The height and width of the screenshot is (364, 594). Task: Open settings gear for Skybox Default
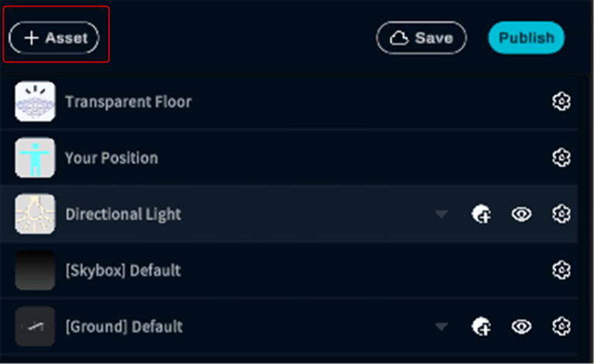(x=562, y=270)
